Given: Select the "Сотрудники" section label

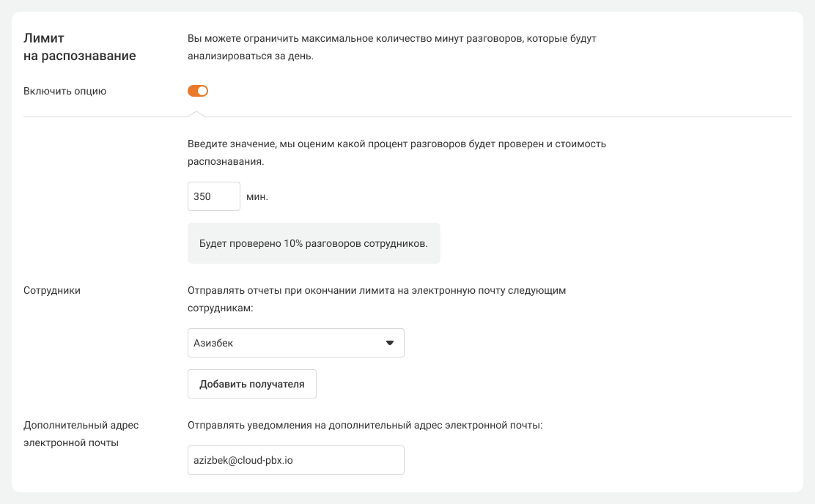Looking at the screenshot, I should [52, 290].
